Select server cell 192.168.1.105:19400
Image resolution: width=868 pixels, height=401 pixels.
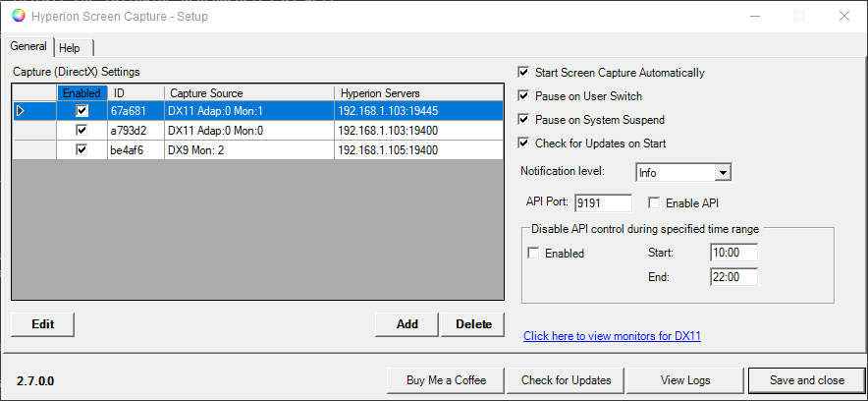tap(419, 150)
